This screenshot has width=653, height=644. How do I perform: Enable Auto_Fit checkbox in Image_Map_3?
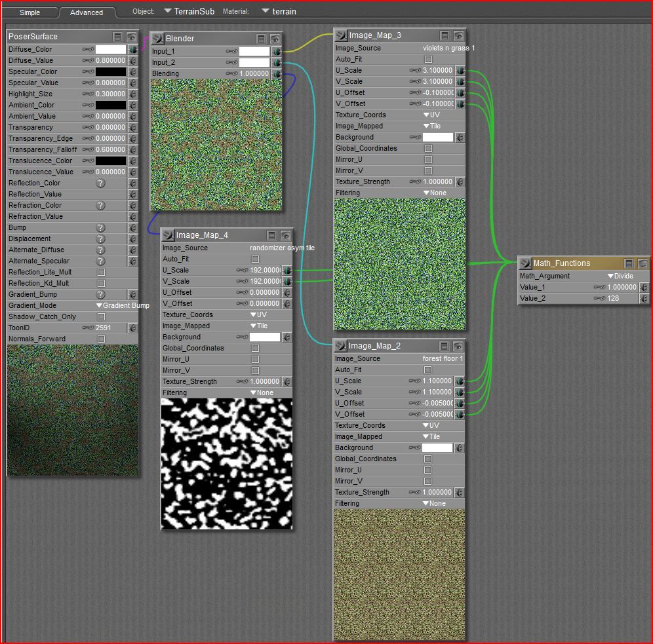429,60
